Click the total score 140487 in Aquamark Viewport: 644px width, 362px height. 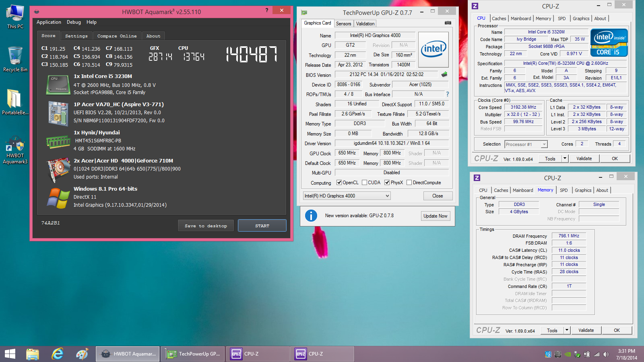click(252, 54)
